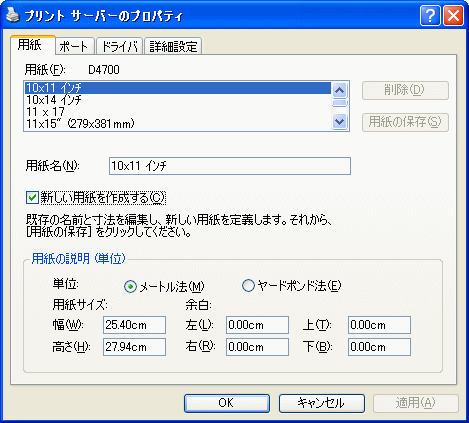Click the help question mark button

coord(430,15)
